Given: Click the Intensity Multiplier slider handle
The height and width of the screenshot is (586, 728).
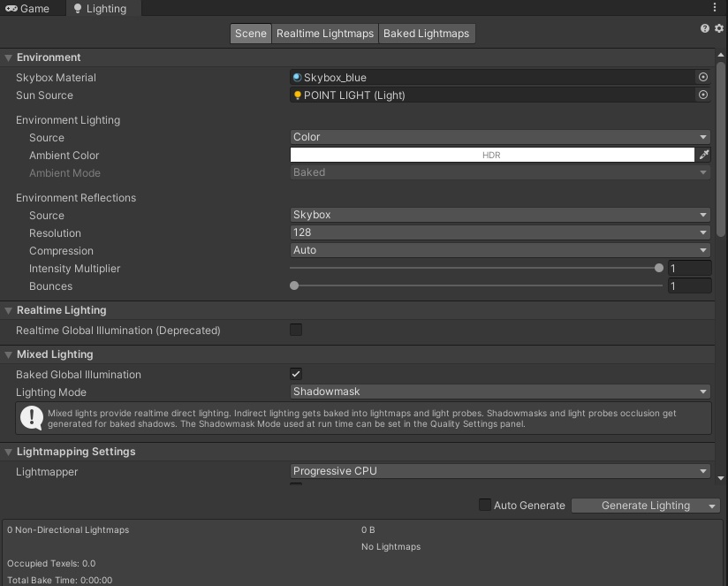Looking at the screenshot, I should pos(659,268).
